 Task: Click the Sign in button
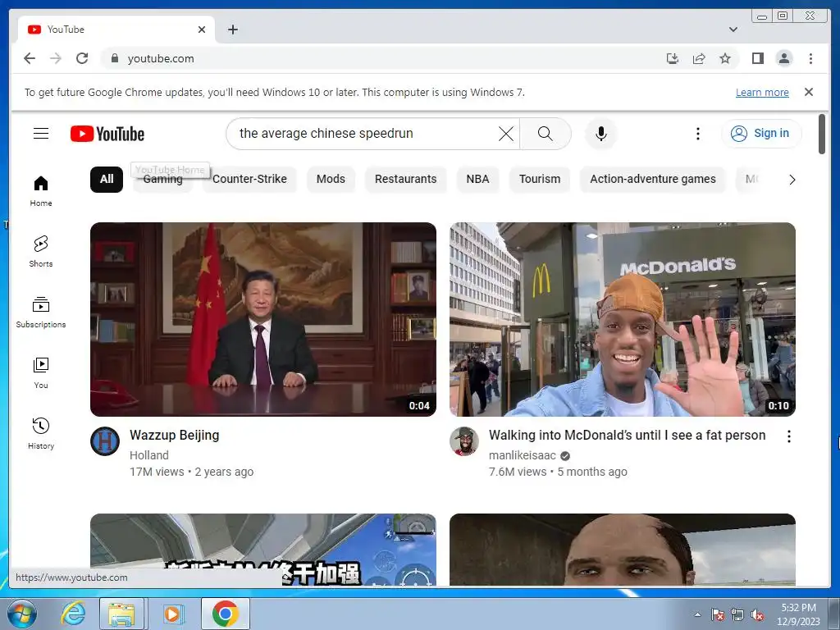761,134
